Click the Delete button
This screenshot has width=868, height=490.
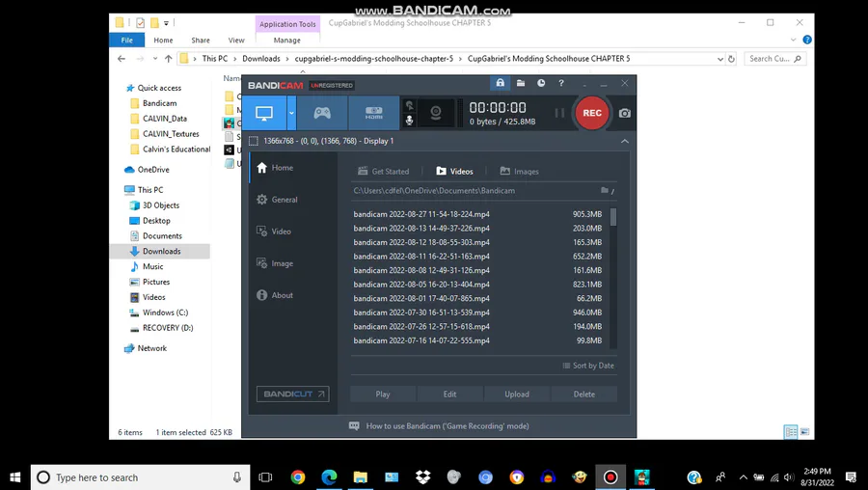point(584,395)
